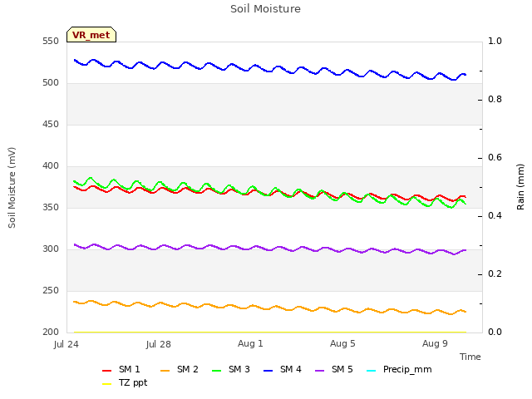Toggle the SM 3 legend entry

pos(231,369)
